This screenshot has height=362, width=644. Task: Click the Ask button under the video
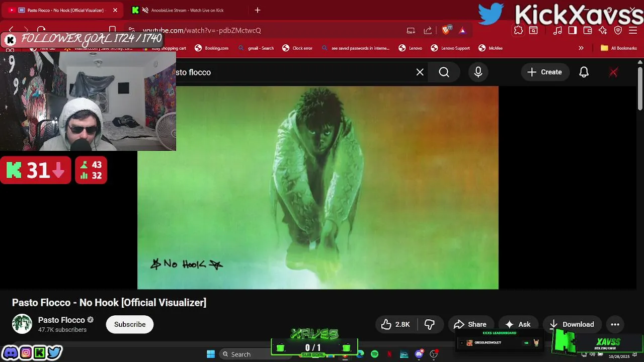click(x=518, y=325)
